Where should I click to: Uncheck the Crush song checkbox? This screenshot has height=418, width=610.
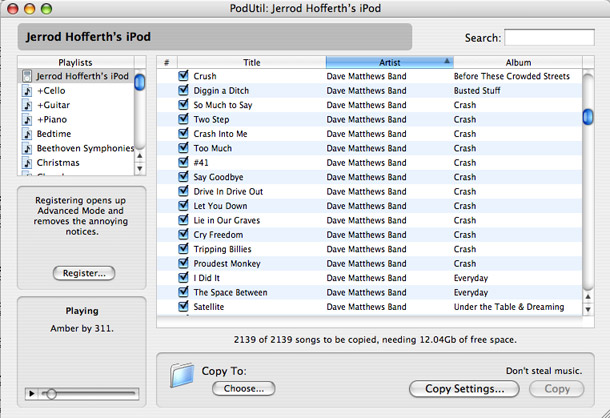[183, 76]
